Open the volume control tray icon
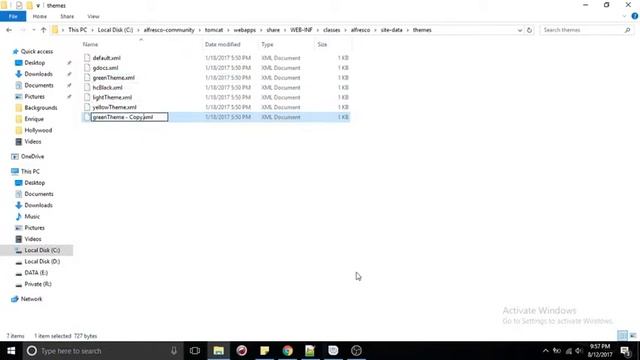640x360 pixels. [x=579, y=351]
